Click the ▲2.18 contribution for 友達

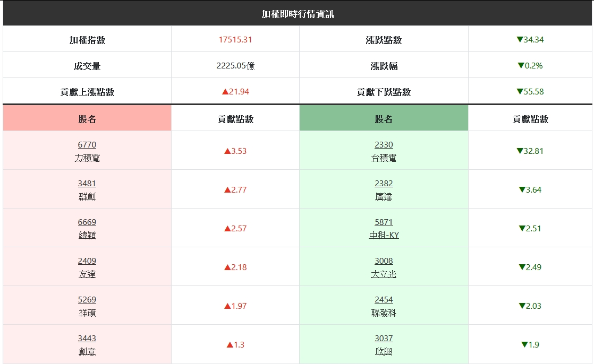pos(235,267)
